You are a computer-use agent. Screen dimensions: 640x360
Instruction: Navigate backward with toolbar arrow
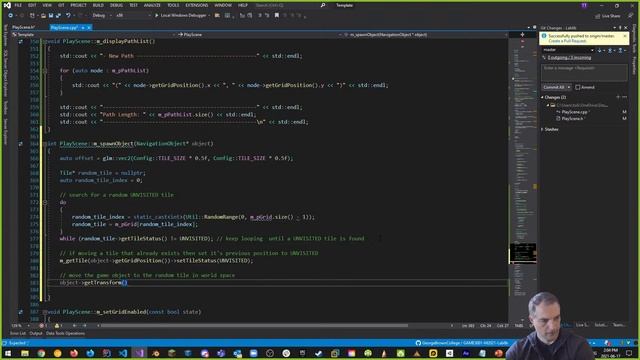point(10,16)
